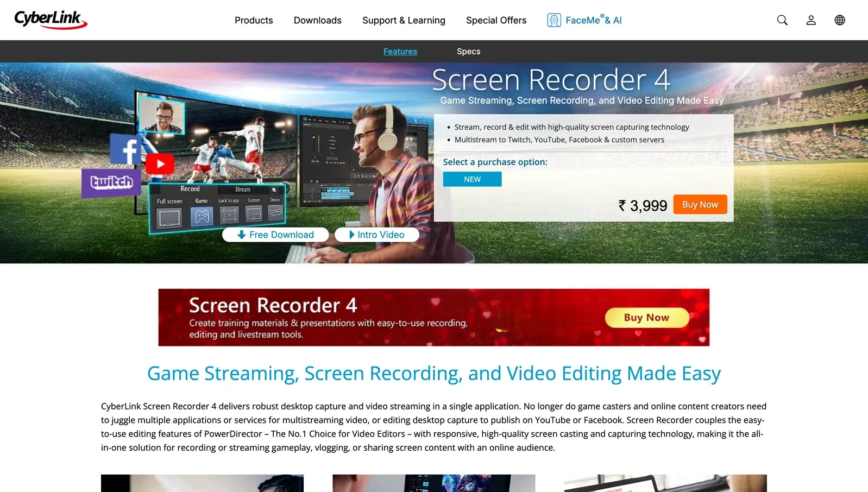The width and height of the screenshot is (868, 492).
Task: Click 'Select a purchase option:' label
Action: pyautogui.click(x=495, y=162)
